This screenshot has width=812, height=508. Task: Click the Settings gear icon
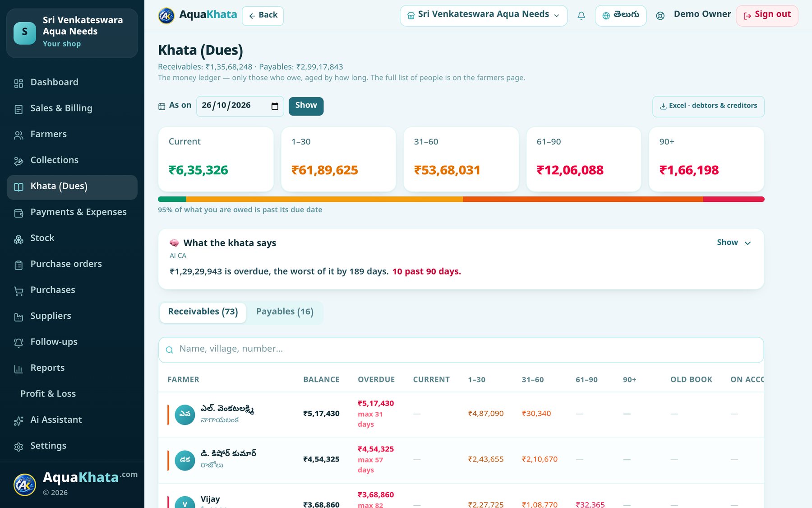point(18,447)
